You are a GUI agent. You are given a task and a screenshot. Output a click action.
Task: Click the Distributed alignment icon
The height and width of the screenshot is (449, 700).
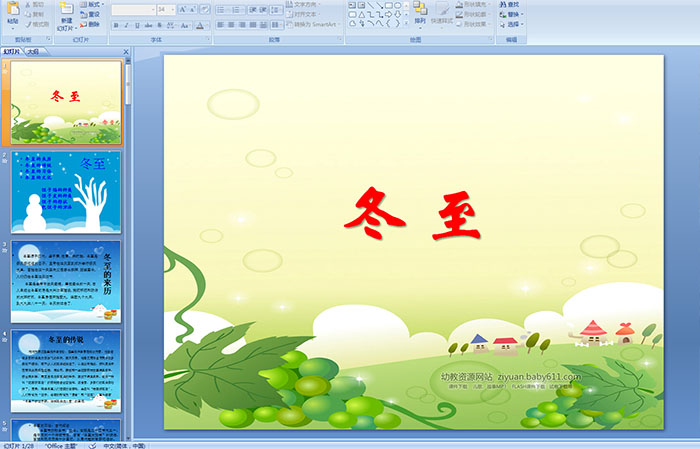coord(263,25)
